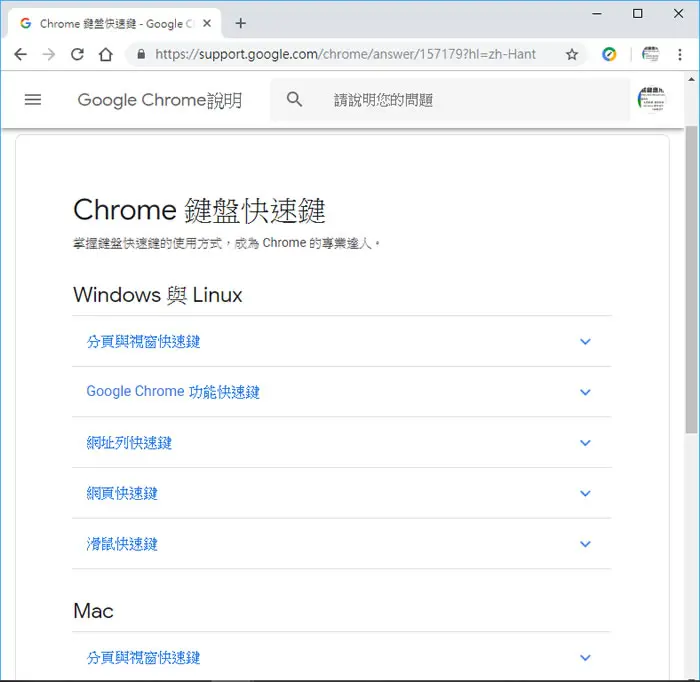Click the 請說明您的問題 search field

tap(450, 100)
